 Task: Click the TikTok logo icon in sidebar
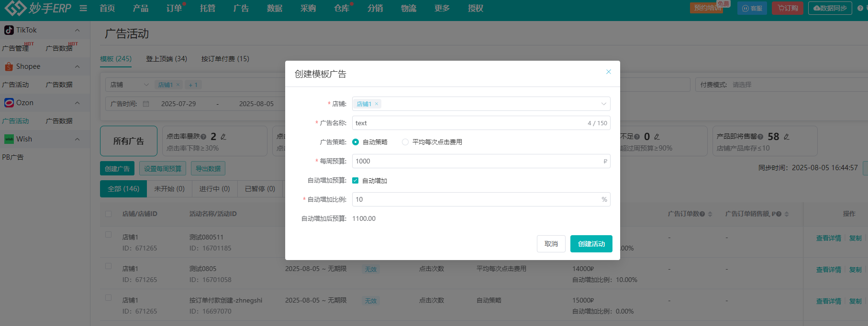coord(9,30)
